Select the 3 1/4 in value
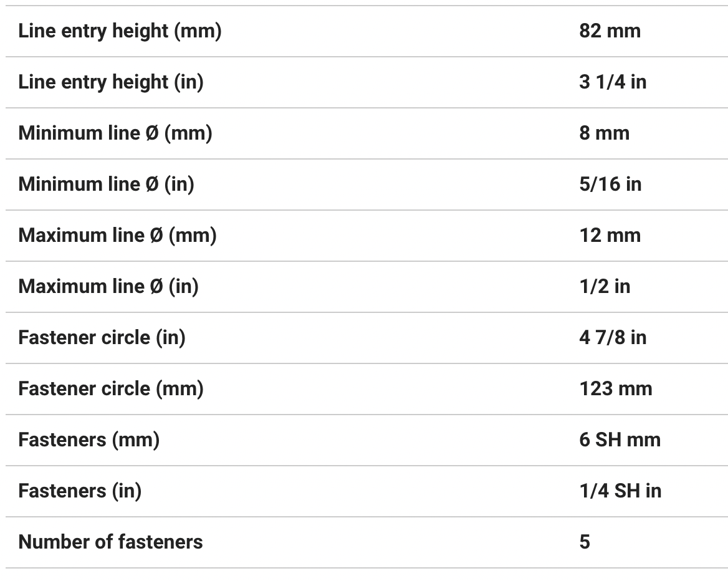Viewport: 728px width, 581px height. coord(612,82)
